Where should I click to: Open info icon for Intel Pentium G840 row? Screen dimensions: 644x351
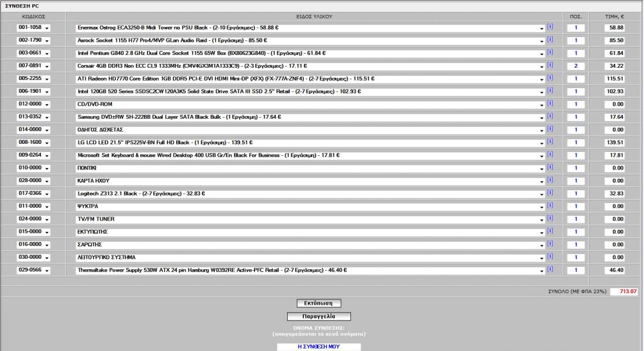pos(550,53)
